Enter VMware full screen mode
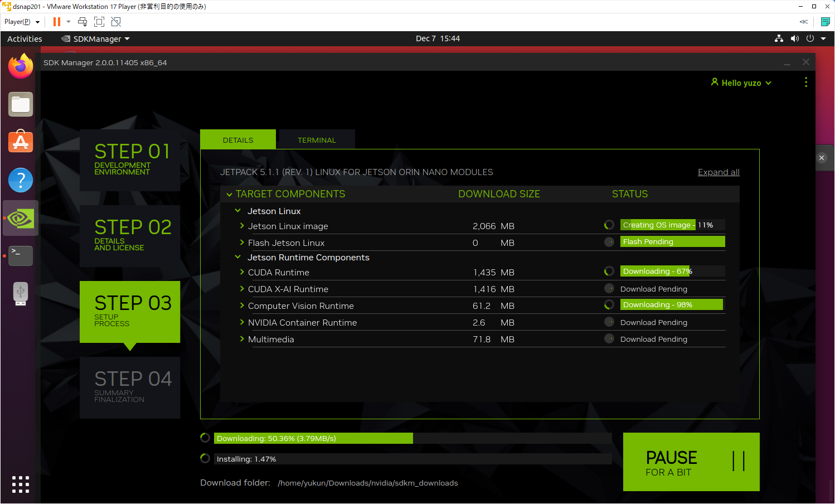The image size is (835, 504). click(x=99, y=22)
